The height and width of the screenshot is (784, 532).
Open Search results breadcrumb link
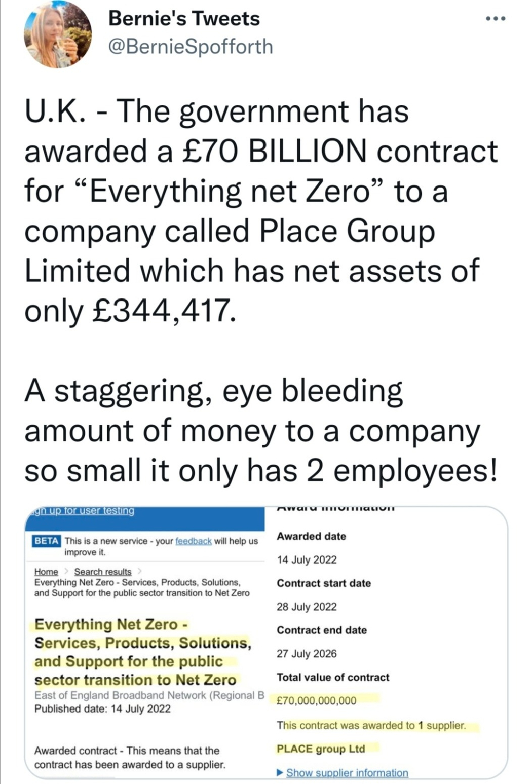click(103, 572)
